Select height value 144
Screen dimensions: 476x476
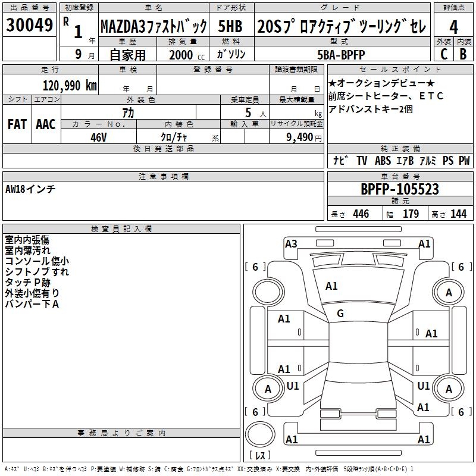458,214
